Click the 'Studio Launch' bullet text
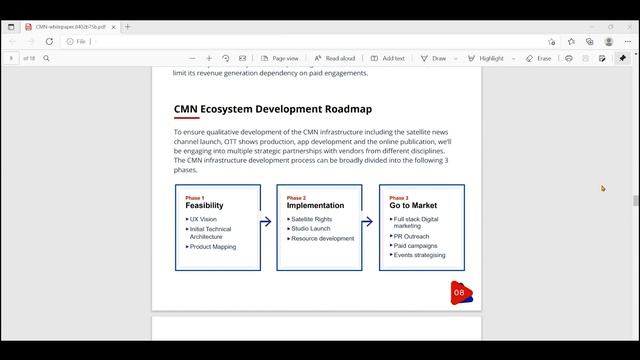 (x=311, y=229)
